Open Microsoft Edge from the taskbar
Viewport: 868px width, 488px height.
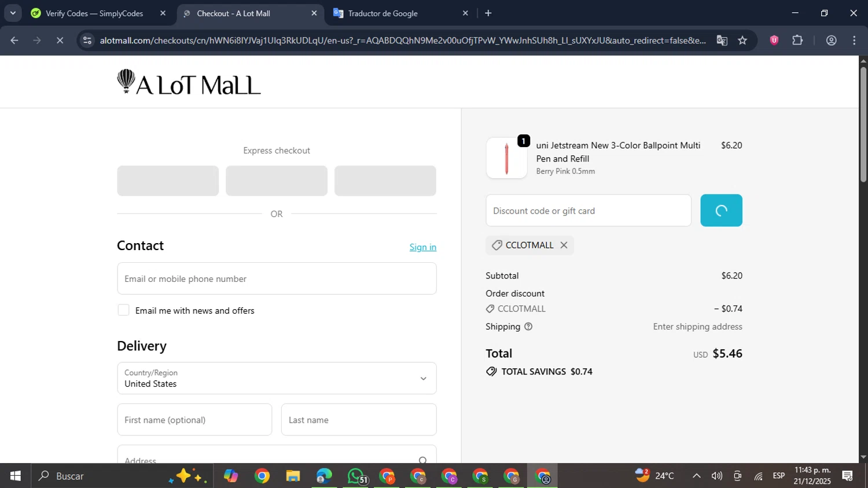pos(324,476)
